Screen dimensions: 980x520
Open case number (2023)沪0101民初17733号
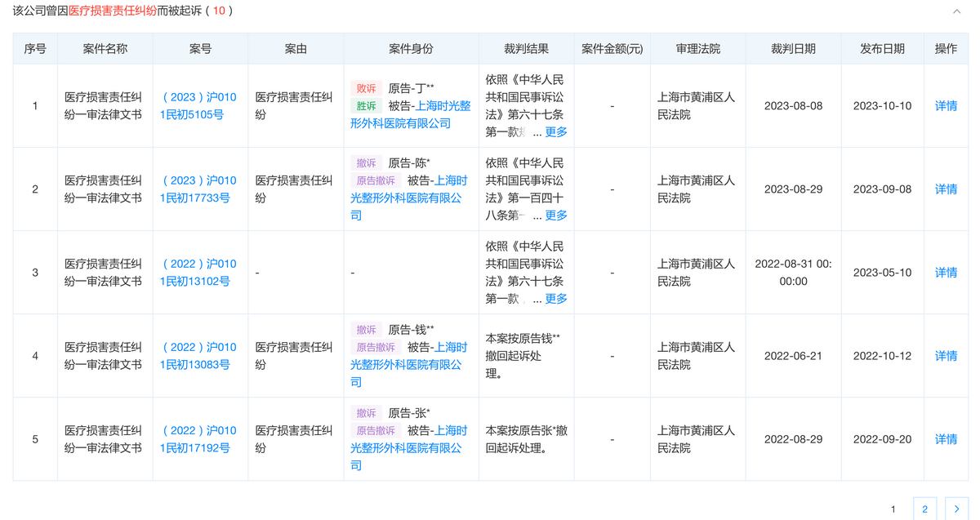pyautogui.click(x=199, y=189)
